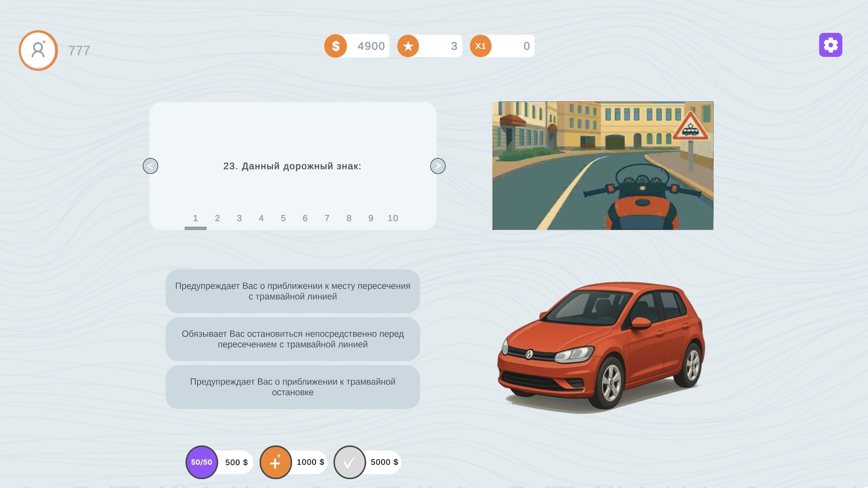
Task: Open the settings gear
Action: pos(830,44)
